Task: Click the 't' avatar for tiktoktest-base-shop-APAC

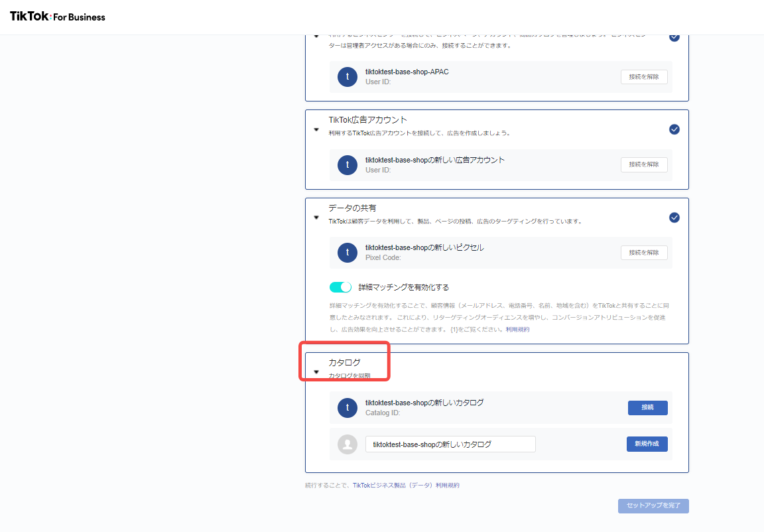Action: [347, 76]
